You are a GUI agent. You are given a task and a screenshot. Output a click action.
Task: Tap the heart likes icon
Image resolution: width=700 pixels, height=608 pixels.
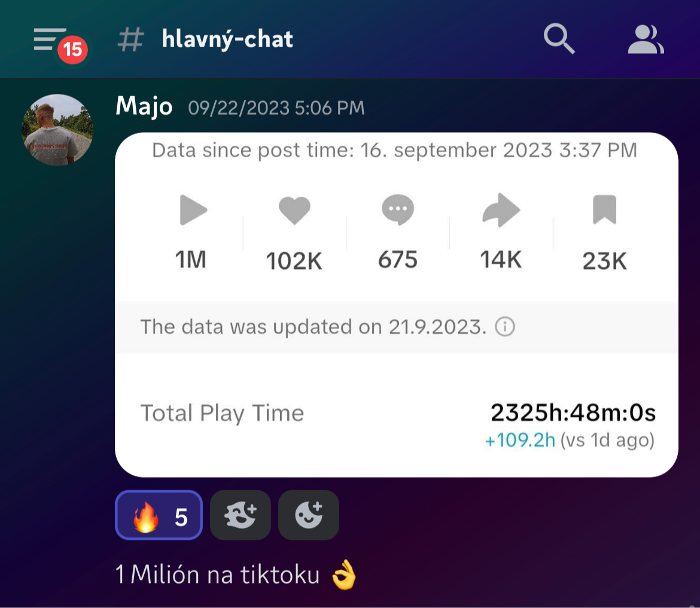[x=294, y=210]
